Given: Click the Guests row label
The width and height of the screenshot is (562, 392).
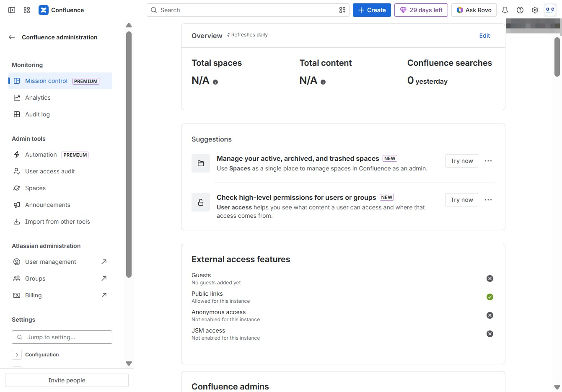Looking at the screenshot, I should 201,275.
